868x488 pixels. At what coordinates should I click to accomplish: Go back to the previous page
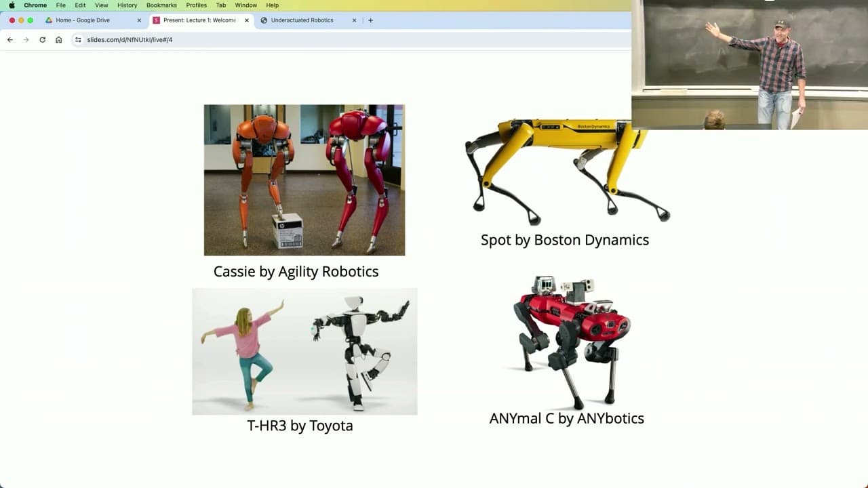[x=10, y=40]
